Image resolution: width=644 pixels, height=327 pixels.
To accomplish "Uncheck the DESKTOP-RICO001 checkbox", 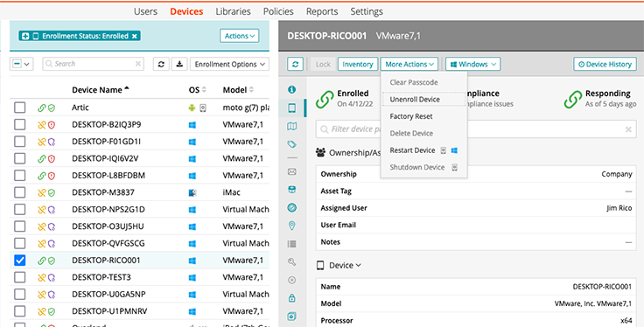I will click(20, 261).
